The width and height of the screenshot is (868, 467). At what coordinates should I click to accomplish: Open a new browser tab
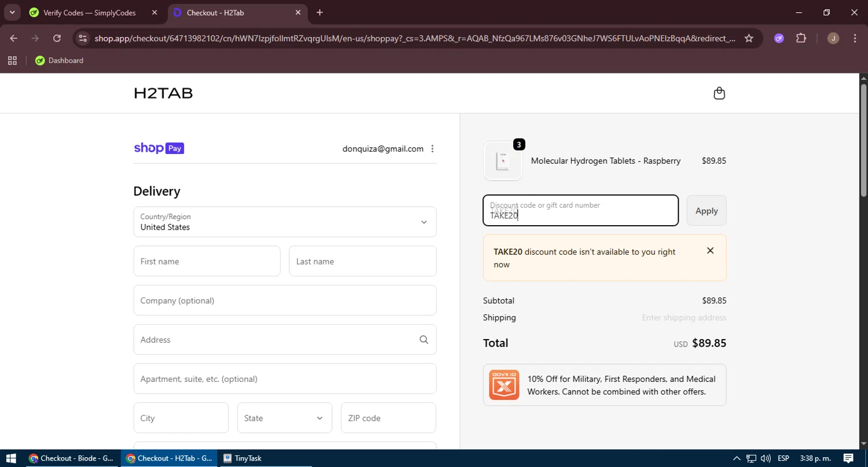pyautogui.click(x=319, y=12)
